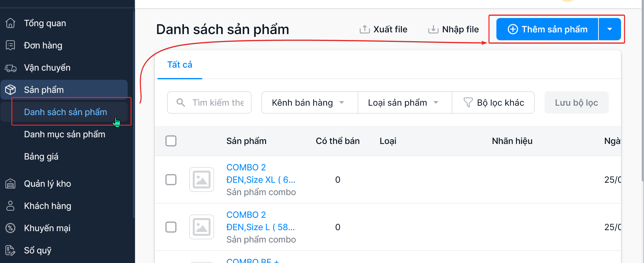The image size is (644, 263).
Task: Click the Xuất file export button
Action: coord(384,29)
